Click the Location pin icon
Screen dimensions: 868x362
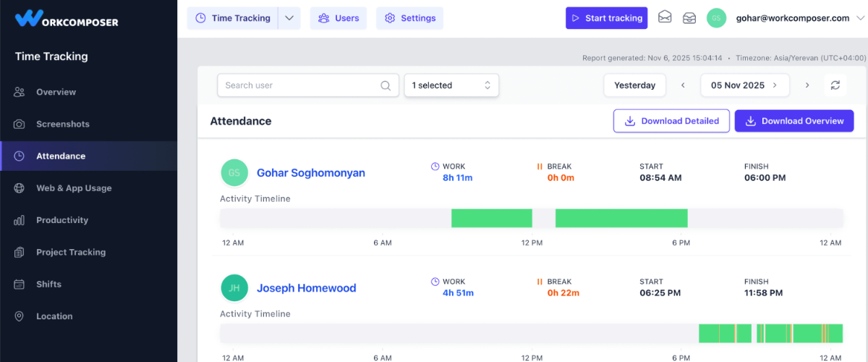point(20,316)
